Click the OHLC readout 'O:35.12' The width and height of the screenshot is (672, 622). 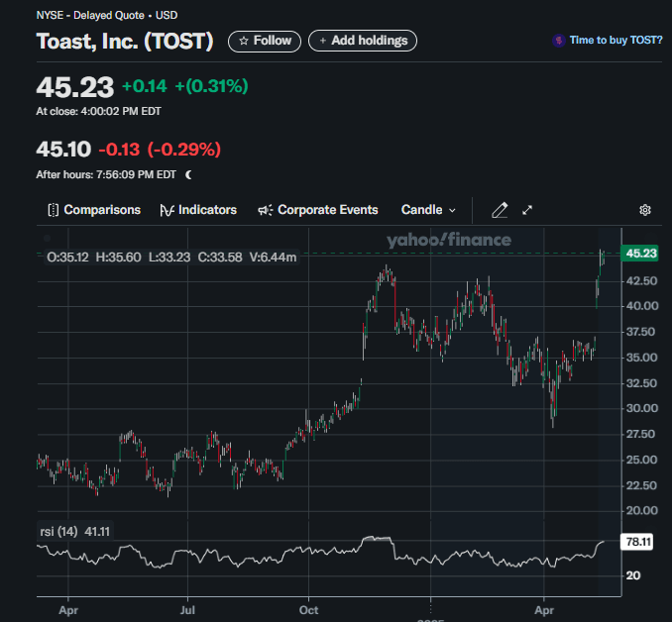67,258
